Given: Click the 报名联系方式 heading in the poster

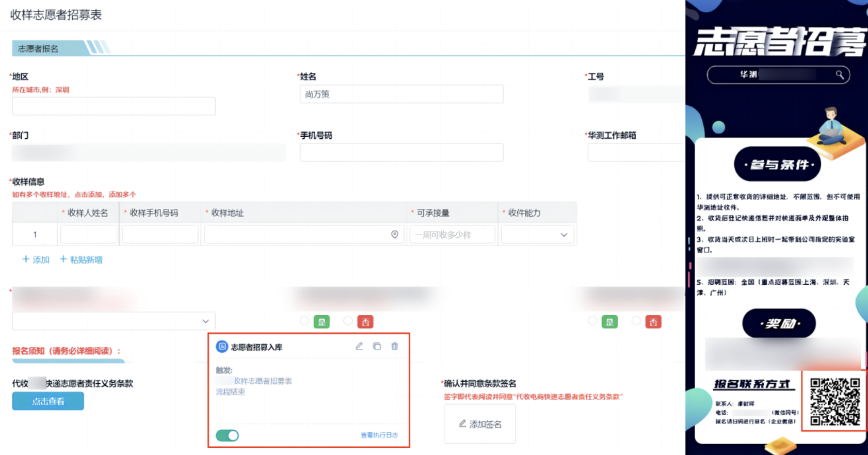Looking at the screenshot, I should tap(752, 384).
